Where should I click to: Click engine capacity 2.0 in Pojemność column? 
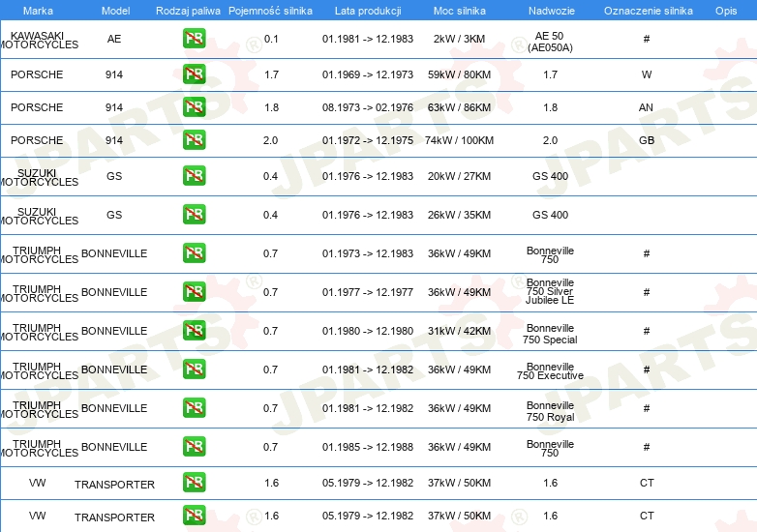point(270,140)
